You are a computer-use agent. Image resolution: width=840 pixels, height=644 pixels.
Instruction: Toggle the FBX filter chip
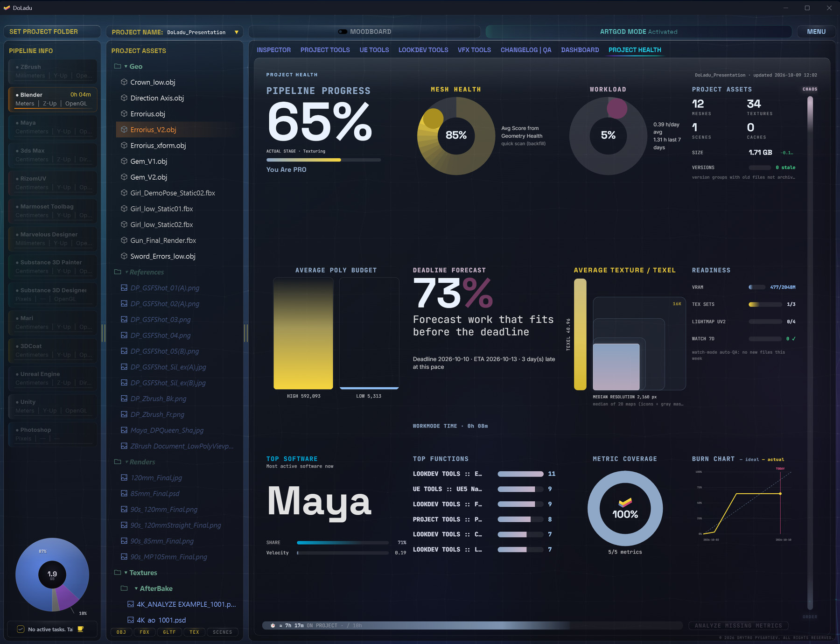(x=145, y=632)
